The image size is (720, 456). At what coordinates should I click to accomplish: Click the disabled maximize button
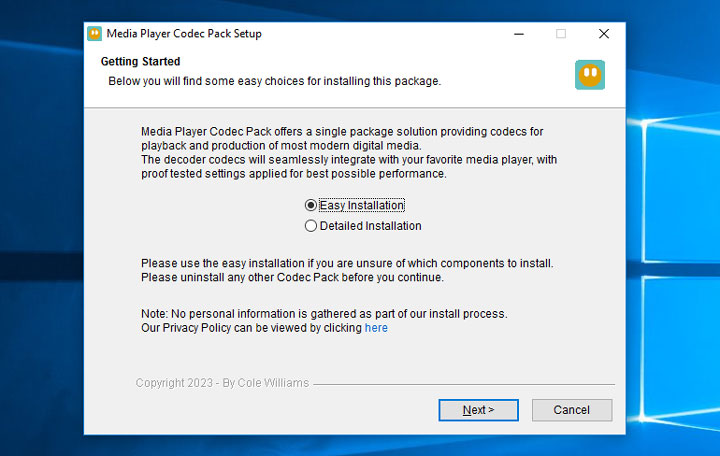pyautogui.click(x=560, y=34)
